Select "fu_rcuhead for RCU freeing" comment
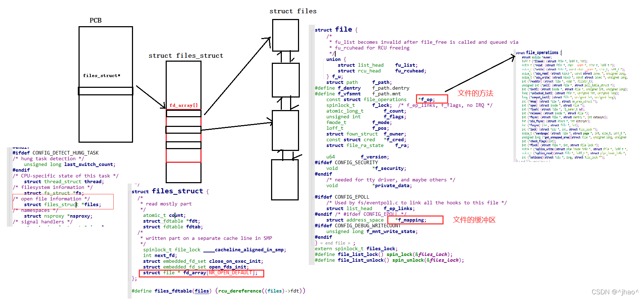 pos(369,48)
